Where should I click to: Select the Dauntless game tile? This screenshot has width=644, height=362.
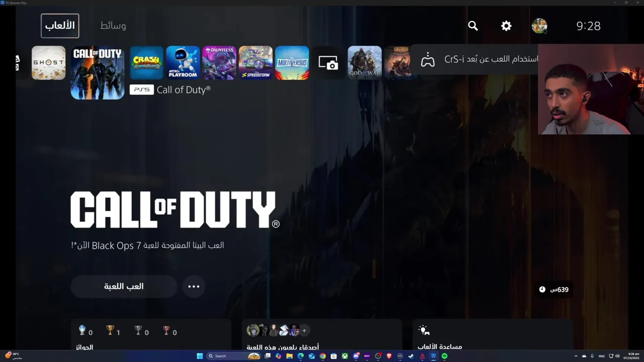(x=219, y=63)
